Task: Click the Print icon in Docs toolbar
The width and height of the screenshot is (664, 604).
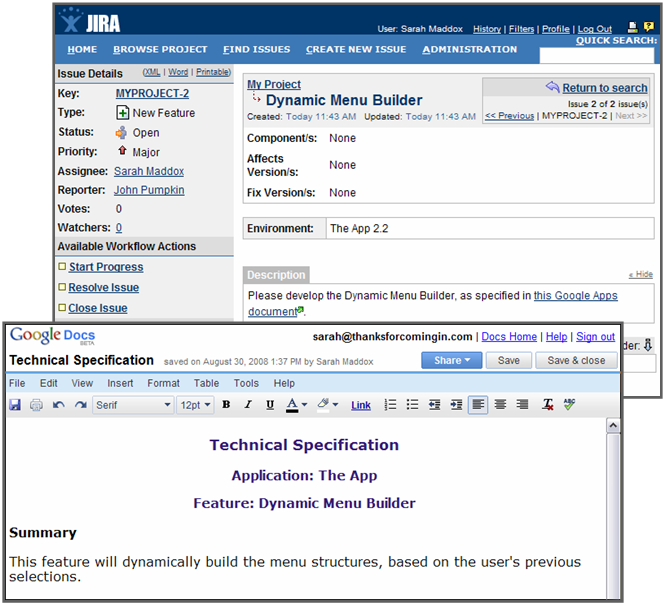Action: [x=36, y=405]
